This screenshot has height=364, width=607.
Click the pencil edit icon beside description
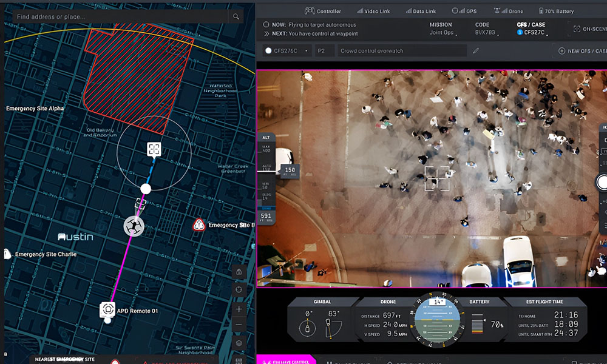pos(476,51)
